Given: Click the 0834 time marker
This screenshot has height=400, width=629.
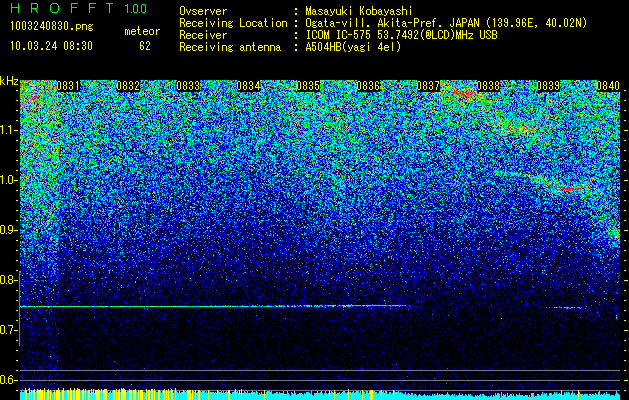Looking at the screenshot, I should [248, 86].
